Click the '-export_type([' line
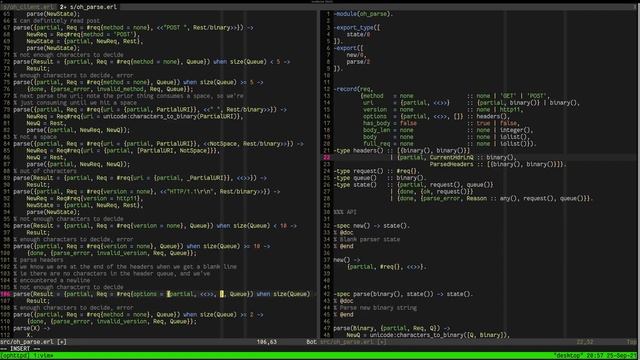640x360 pixels. pyautogui.click(x=357, y=28)
